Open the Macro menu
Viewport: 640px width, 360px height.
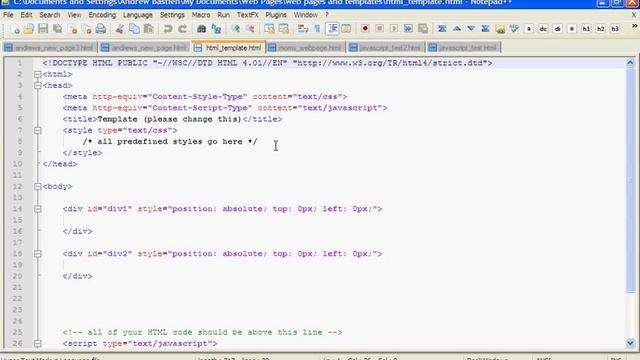click(201, 15)
